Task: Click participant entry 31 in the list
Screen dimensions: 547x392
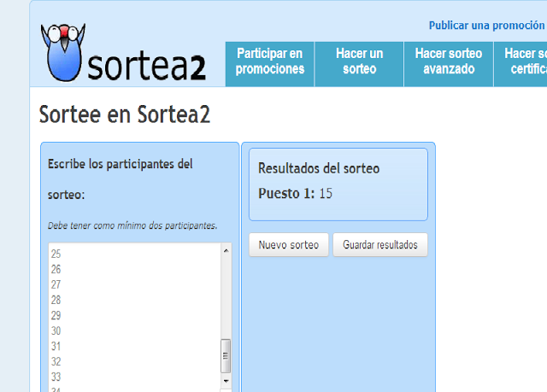Action: 56,346
